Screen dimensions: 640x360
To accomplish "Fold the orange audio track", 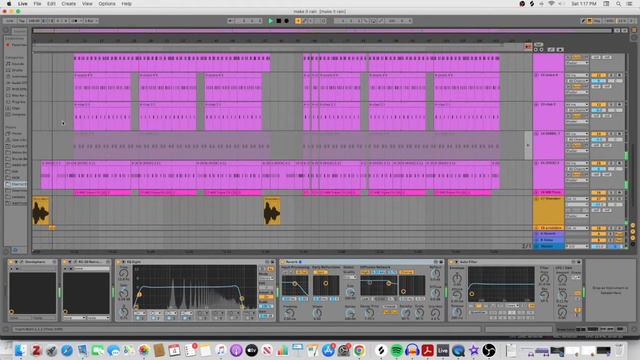I will click(536, 199).
